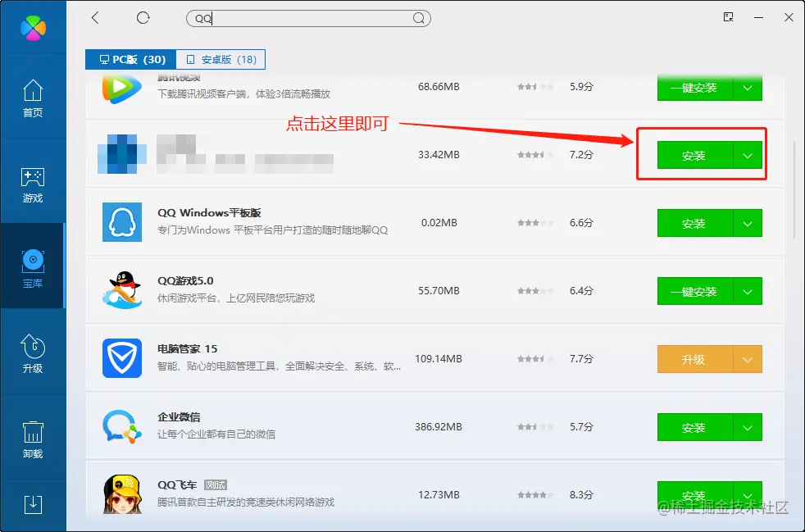
Task: Open the 升级 upgrade section
Action: [33, 354]
